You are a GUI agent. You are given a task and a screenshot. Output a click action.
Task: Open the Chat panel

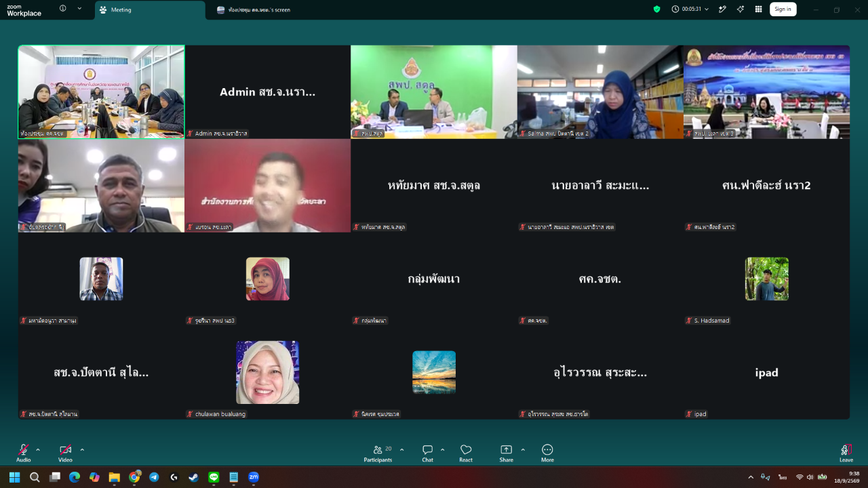[x=427, y=453]
